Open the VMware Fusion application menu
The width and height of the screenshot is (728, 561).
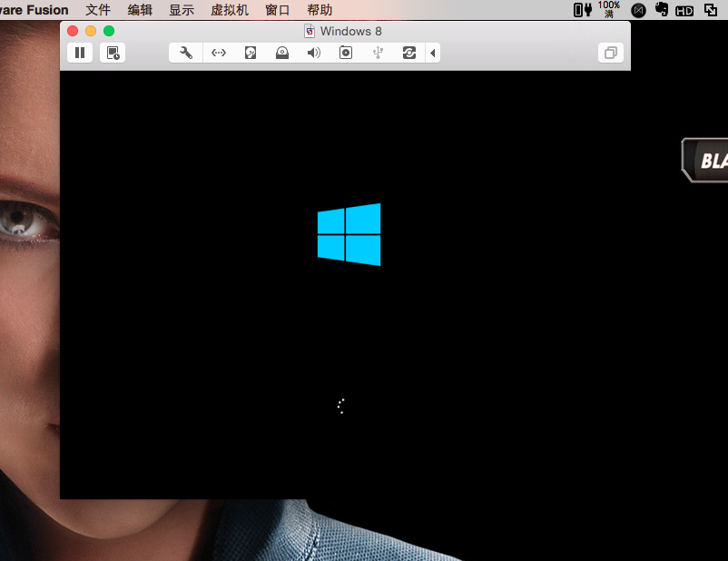point(34,10)
